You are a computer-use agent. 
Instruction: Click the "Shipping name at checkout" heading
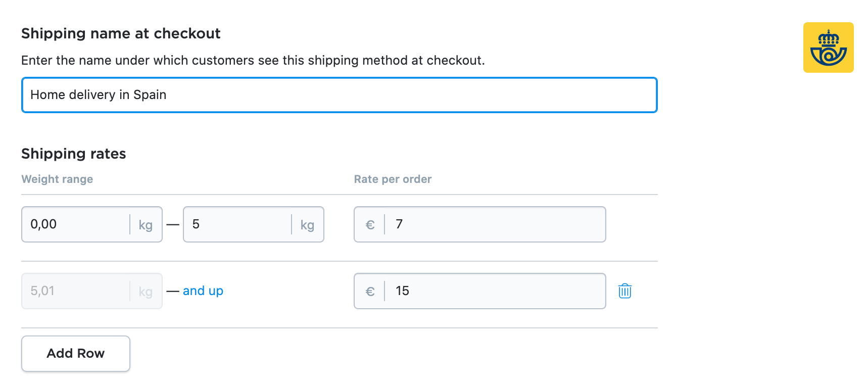[121, 33]
